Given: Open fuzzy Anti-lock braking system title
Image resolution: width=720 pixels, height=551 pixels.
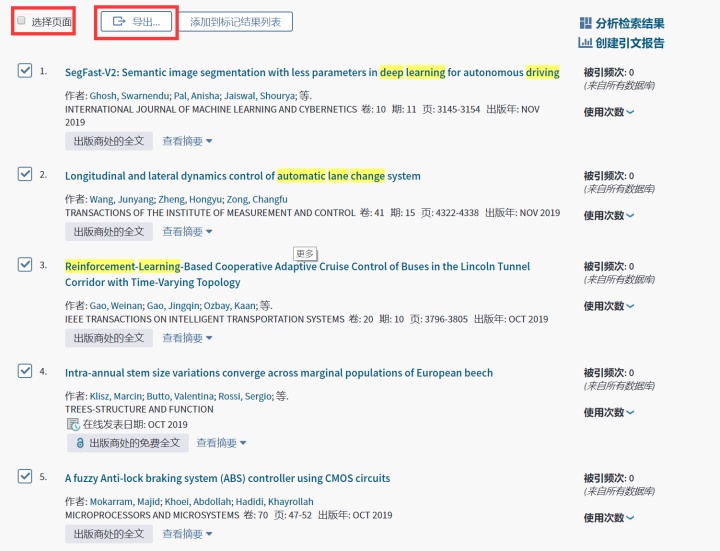Looking at the screenshot, I should coord(227,478).
